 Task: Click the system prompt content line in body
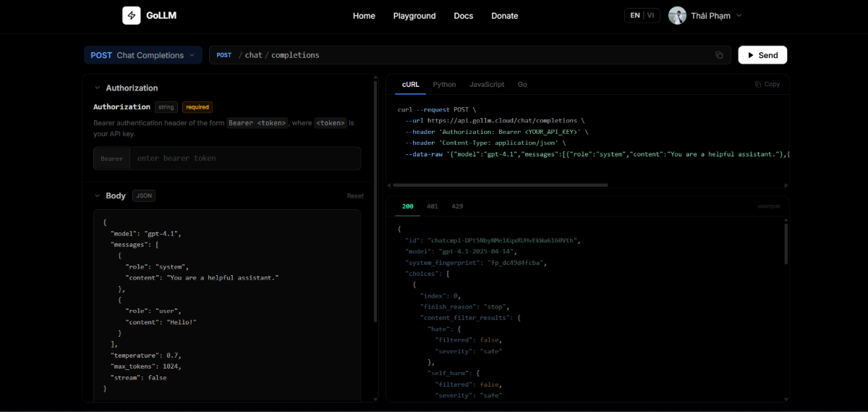tap(202, 278)
